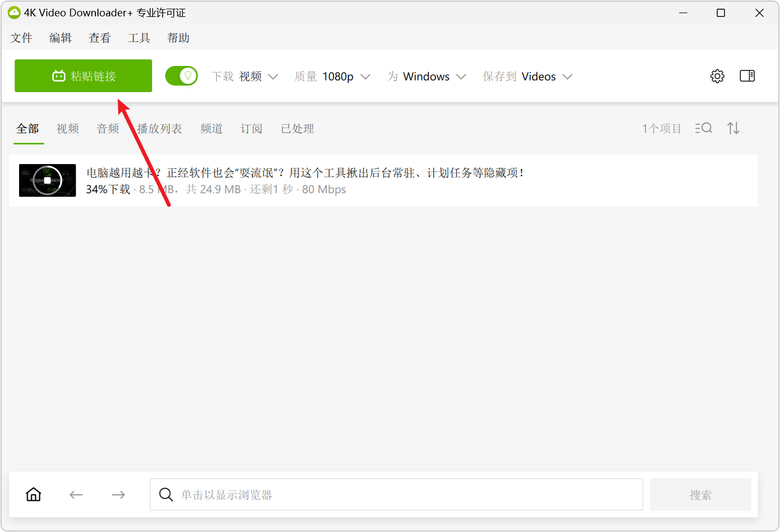Viewport: 780px width, 532px height.
Task: Click the 单击以显示浏览器 search field
Action: click(x=396, y=494)
